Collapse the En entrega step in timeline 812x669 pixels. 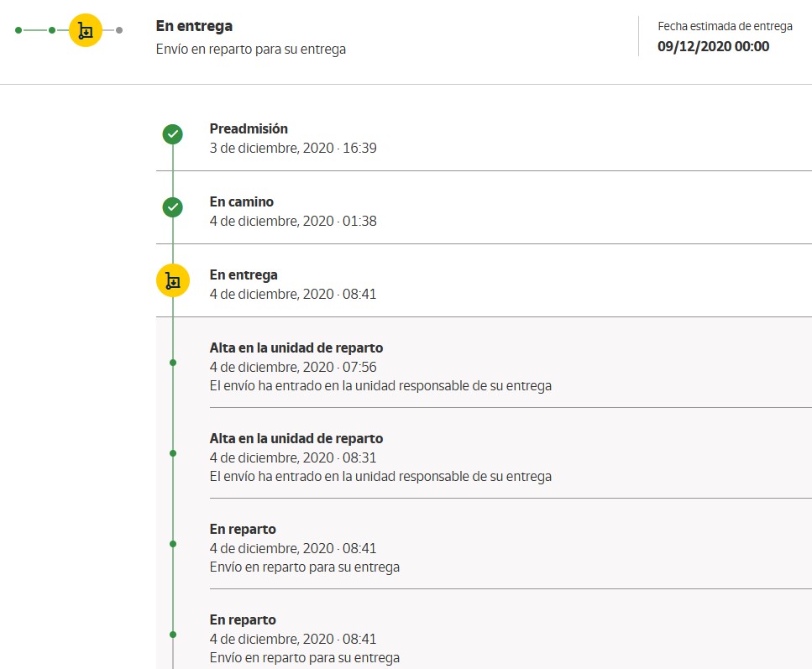tap(243, 274)
